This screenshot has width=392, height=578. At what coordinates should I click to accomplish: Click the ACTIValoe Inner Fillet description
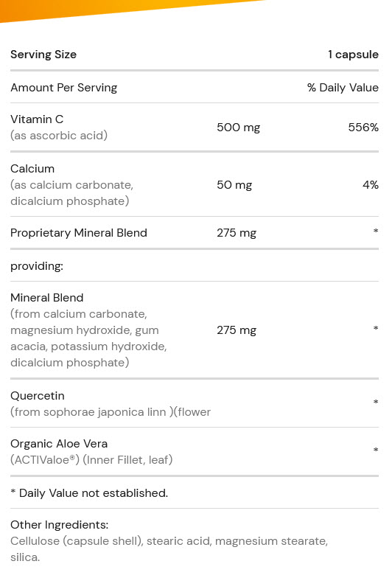(x=91, y=460)
